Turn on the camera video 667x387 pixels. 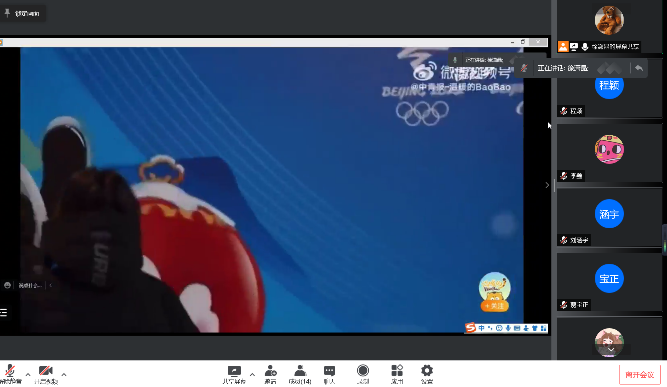[46, 374]
